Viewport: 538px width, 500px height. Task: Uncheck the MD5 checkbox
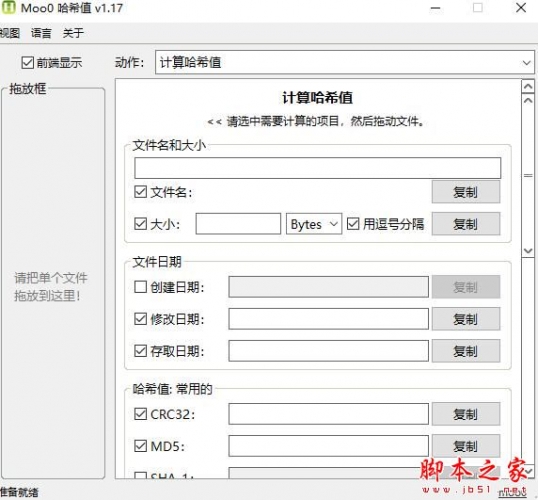coord(140,446)
